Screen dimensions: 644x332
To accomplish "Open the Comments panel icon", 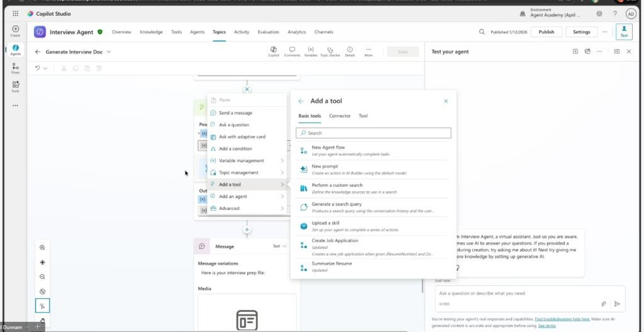I will point(292,51).
